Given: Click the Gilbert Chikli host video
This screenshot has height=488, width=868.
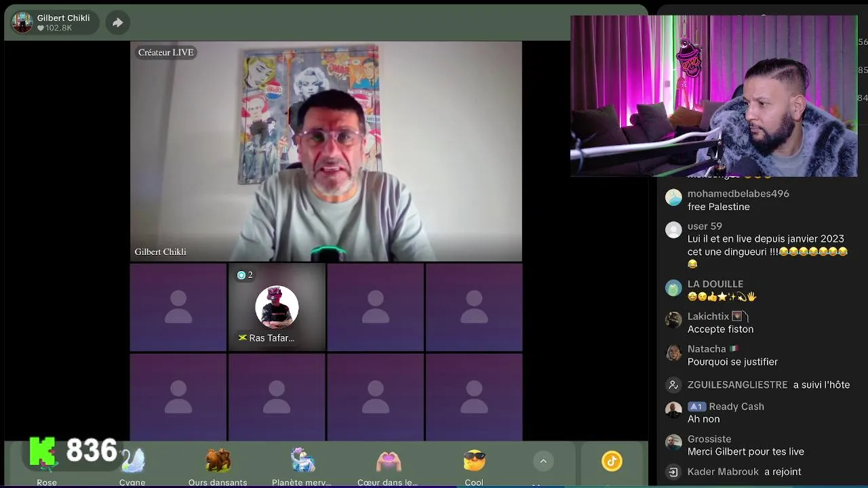Looking at the screenshot, I should [326, 151].
